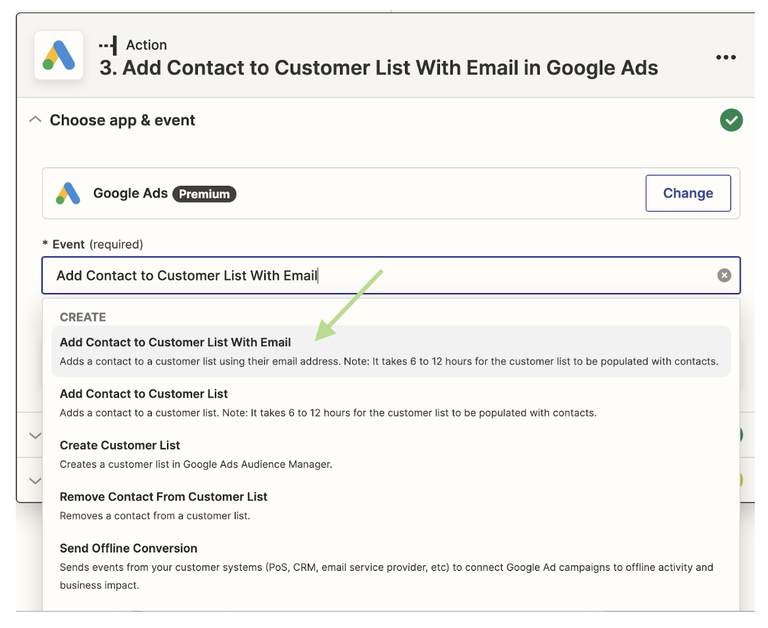Click the Action label in the header
Viewport: 768px width, 628px height.
(146, 45)
